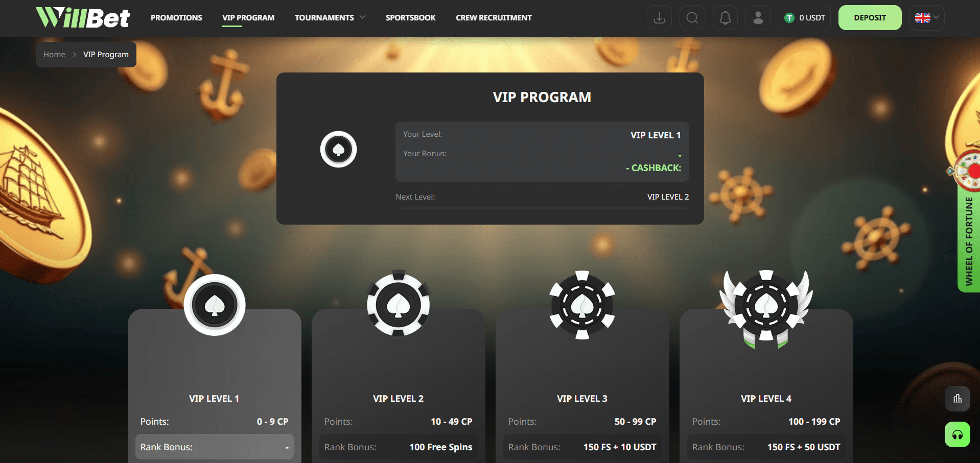The height and width of the screenshot is (463, 980).
Task: Click the green Deposit button
Action: pyautogui.click(x=870, y=18)
